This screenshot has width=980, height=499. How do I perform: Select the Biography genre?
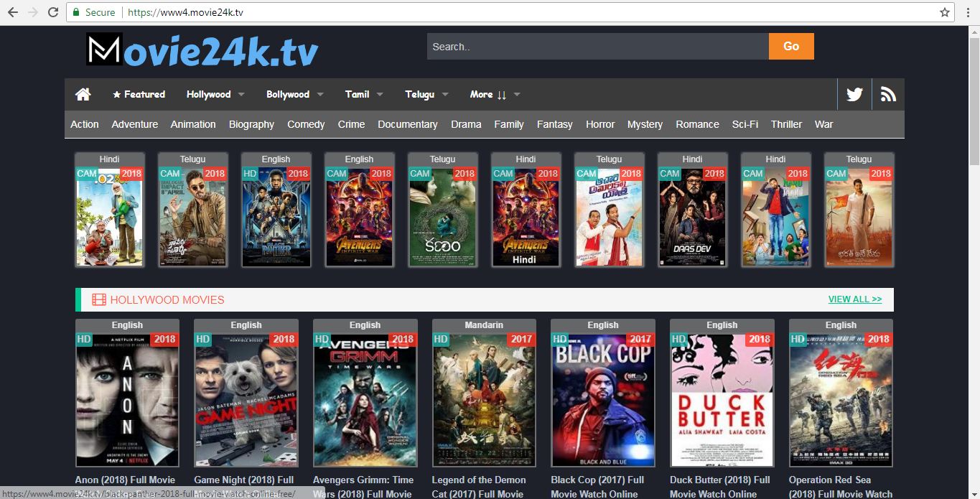(251, 124)
